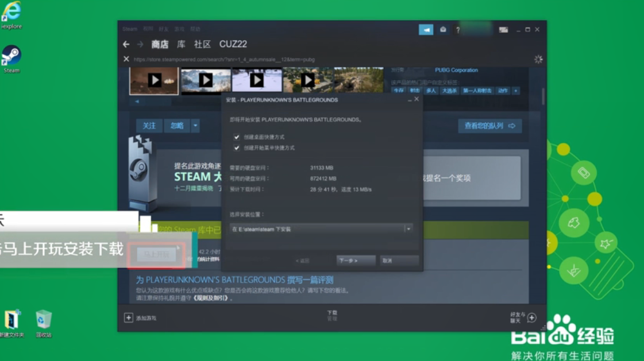Viewport: 644px width, 361px height.
Task: Play the third white snow video thumbnail
Action: click(257, 80)
